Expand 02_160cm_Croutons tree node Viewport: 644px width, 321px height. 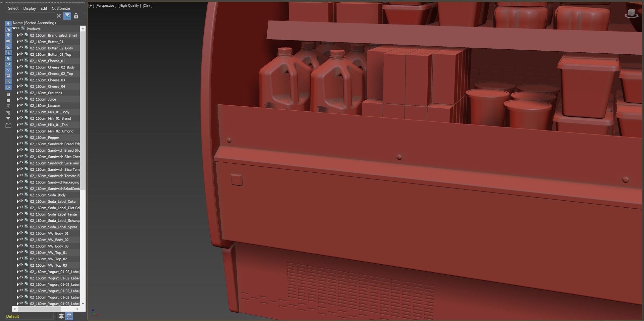point(17,93)
